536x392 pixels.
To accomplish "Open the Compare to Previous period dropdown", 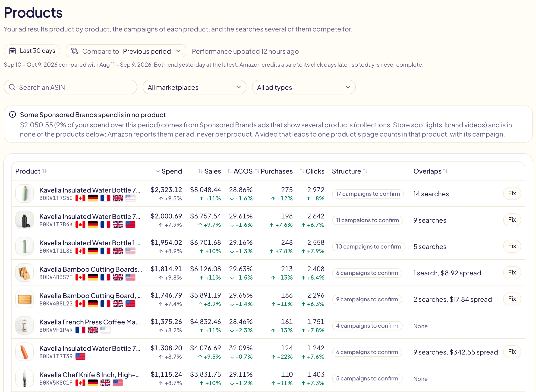I will pyautogui.click(x=126, y=51).
